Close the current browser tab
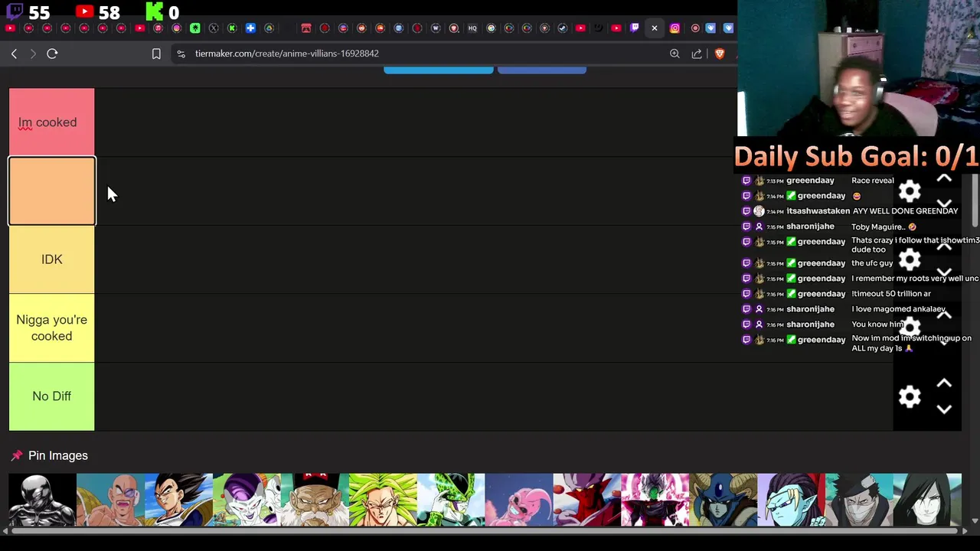Viewport: 980px width, 551px height. coord(655,28)
